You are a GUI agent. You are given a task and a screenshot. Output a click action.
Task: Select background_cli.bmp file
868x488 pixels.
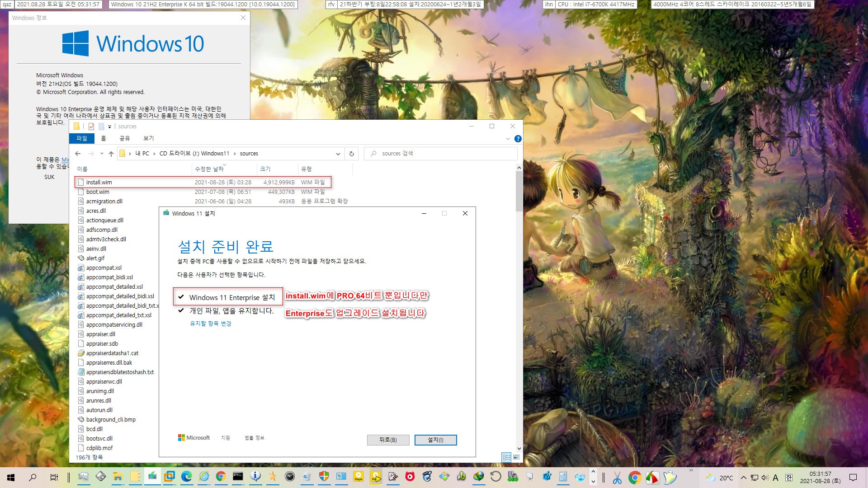pos(111,420)
